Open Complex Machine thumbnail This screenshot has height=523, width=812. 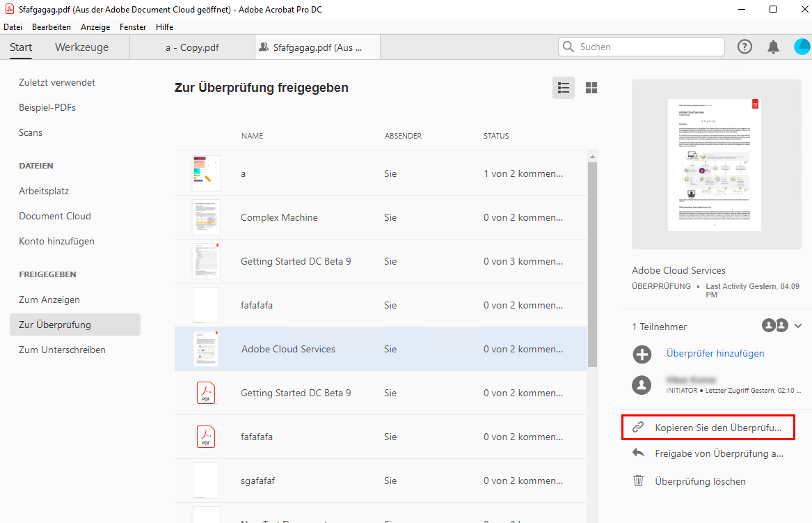(x=206, y=217)
